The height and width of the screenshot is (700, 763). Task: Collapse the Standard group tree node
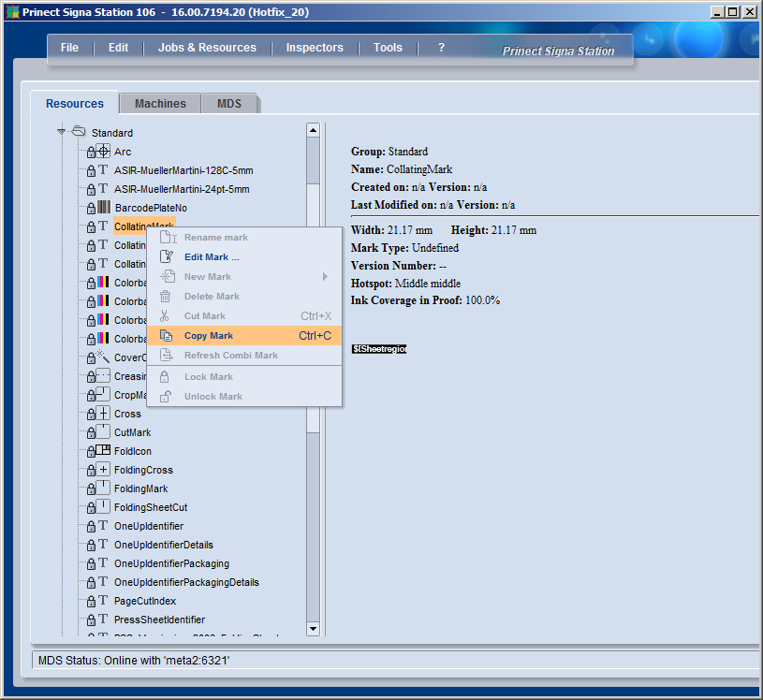coord(61,131)
